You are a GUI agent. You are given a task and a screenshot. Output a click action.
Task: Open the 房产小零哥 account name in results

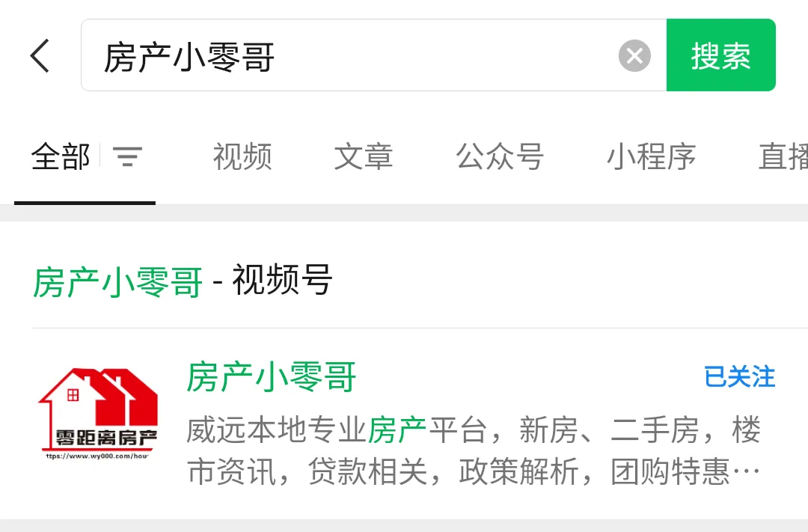coord(272,377)
